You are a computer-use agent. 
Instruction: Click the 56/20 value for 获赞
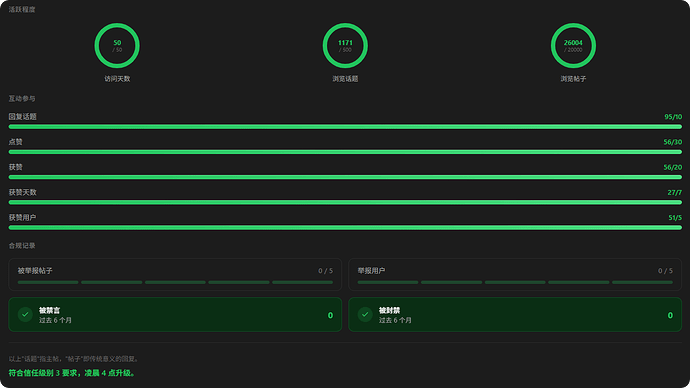[x=672, y=167]
